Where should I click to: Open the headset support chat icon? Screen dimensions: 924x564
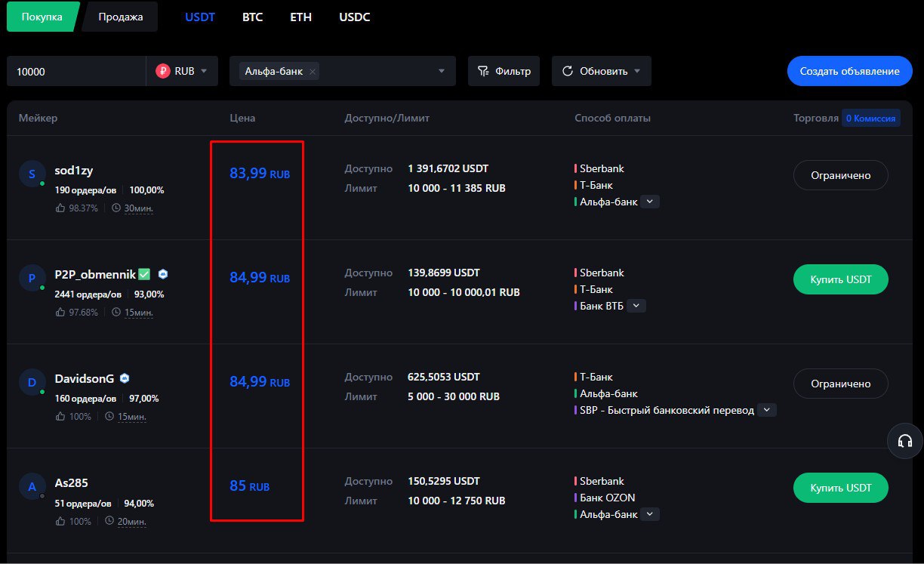(x=905, y=441)
